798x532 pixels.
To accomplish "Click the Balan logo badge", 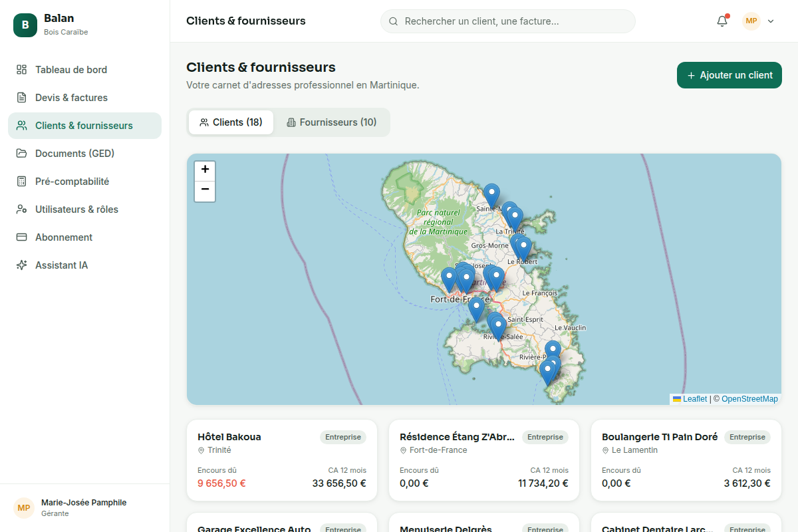I will (25, 25).
